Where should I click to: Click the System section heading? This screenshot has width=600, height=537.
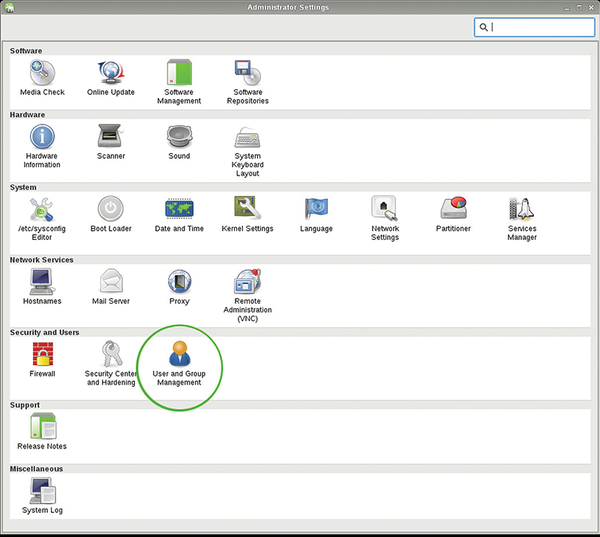pyautogui.click(x=23, y=188)
